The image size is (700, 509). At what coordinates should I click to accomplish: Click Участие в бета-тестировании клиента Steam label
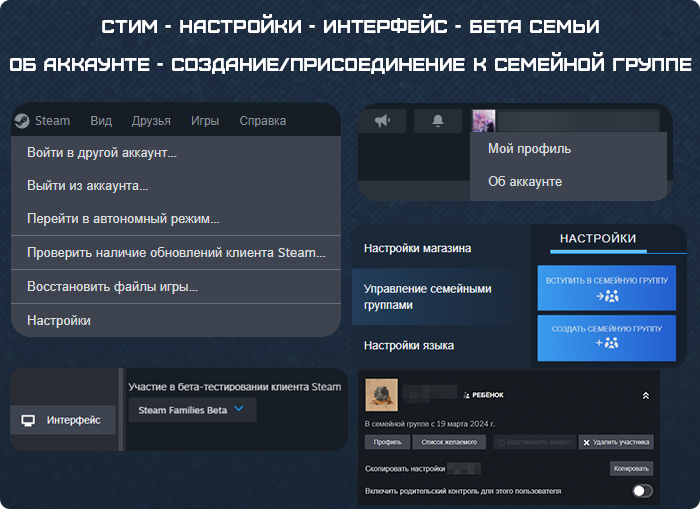coord(235,387)
